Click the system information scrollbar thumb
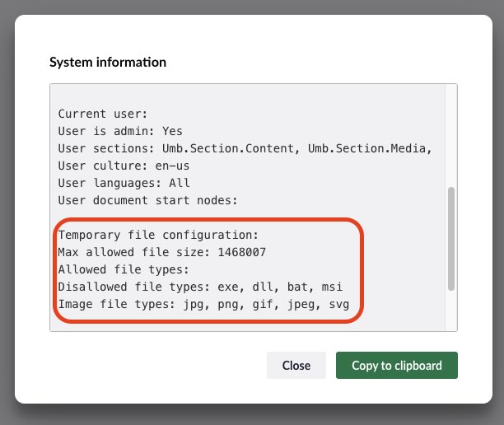 pos(450,238)
